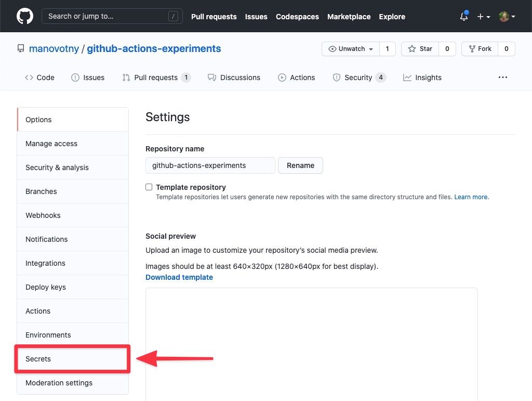Image resolution: width=532 pixels, height=401 pixels.
Task: Focus the Search or jump to field
Action: click(112, 16)
